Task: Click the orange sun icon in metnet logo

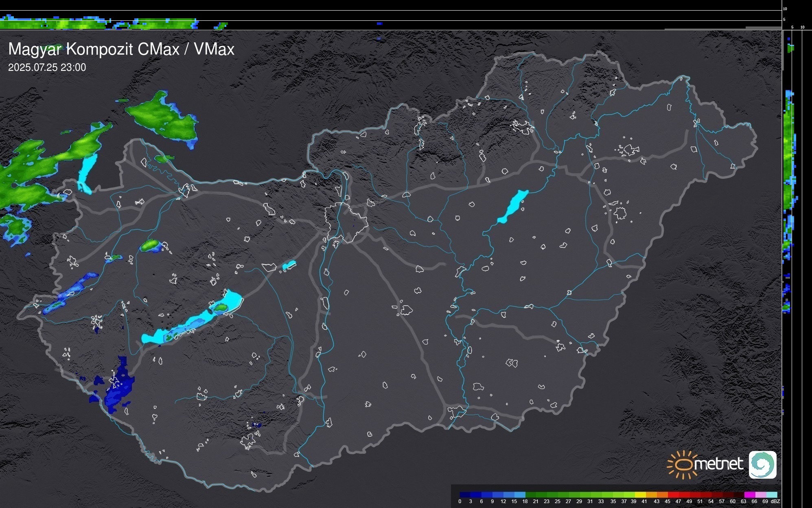Action: [x=683, y=464]
